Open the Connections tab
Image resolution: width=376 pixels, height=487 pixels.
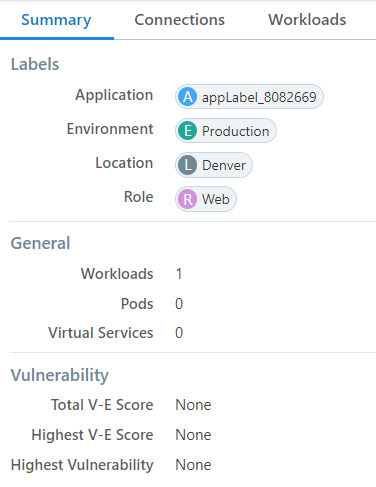[179, 20]
